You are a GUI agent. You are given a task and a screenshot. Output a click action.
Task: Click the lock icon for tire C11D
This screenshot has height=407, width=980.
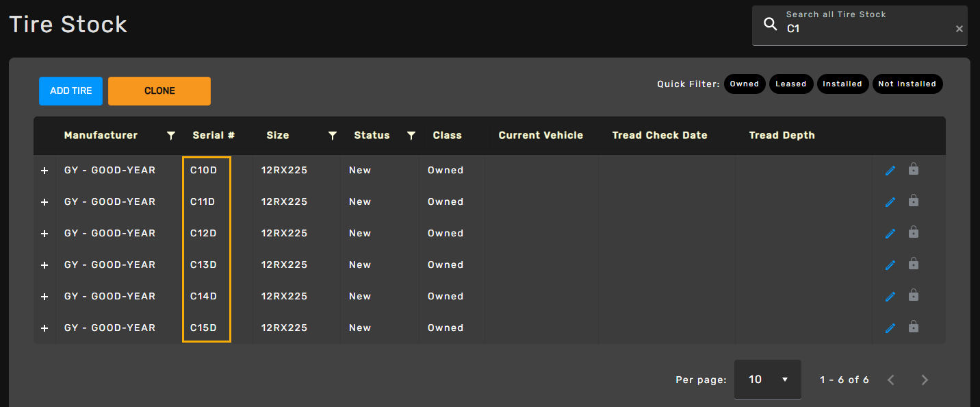tap(913, 201)
